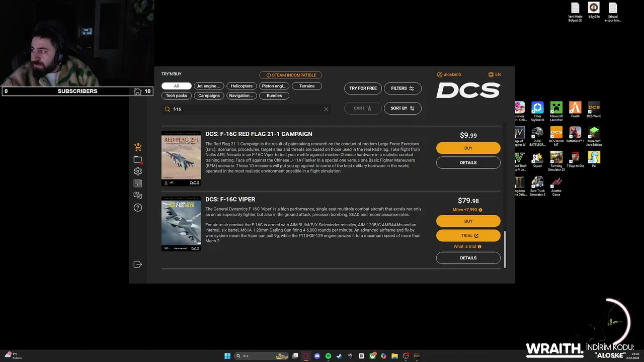The image size is (644, 362).
Task: Select the Navigation category filter
Action: pyautogui.click(x=242, y=96)
